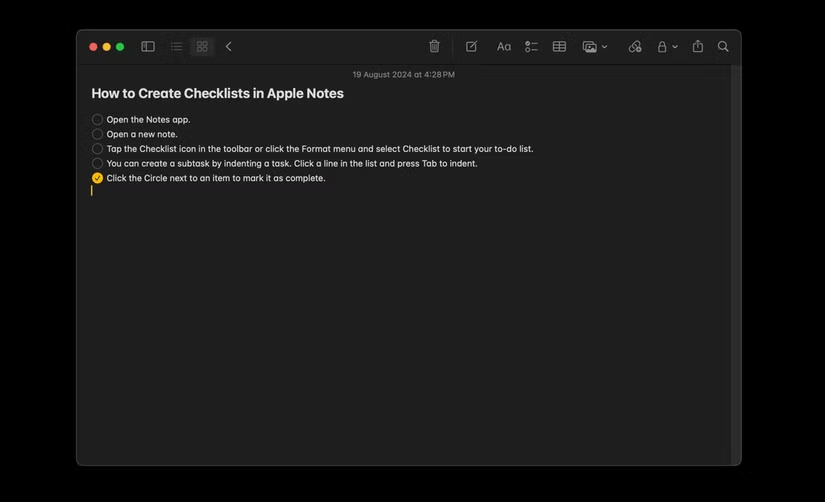
Task: Create a new note
Action: tap(471, 46)
